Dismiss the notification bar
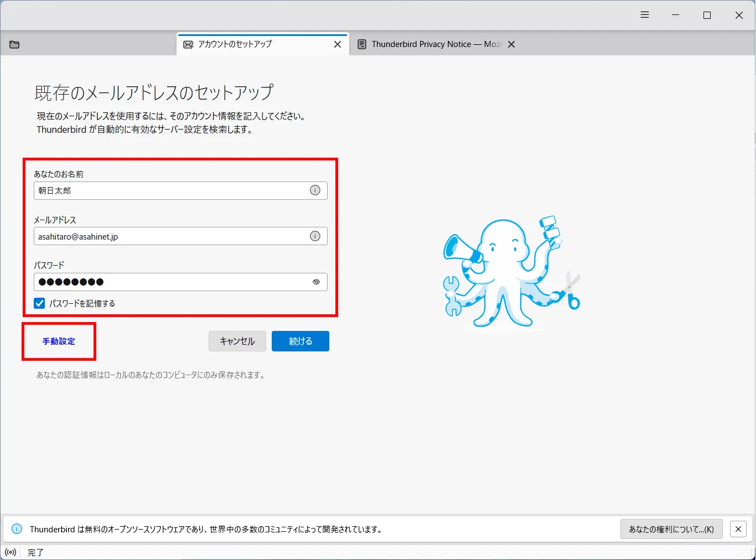 click(x=738, y=529)
